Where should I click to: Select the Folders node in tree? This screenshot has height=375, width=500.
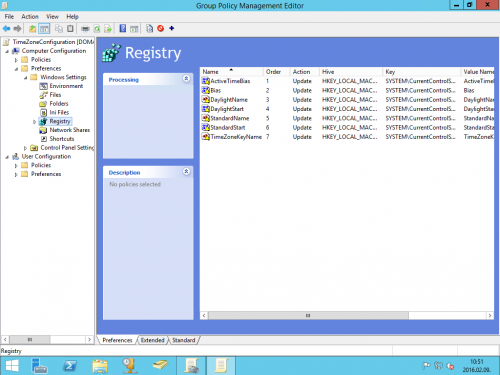point(59,104)
